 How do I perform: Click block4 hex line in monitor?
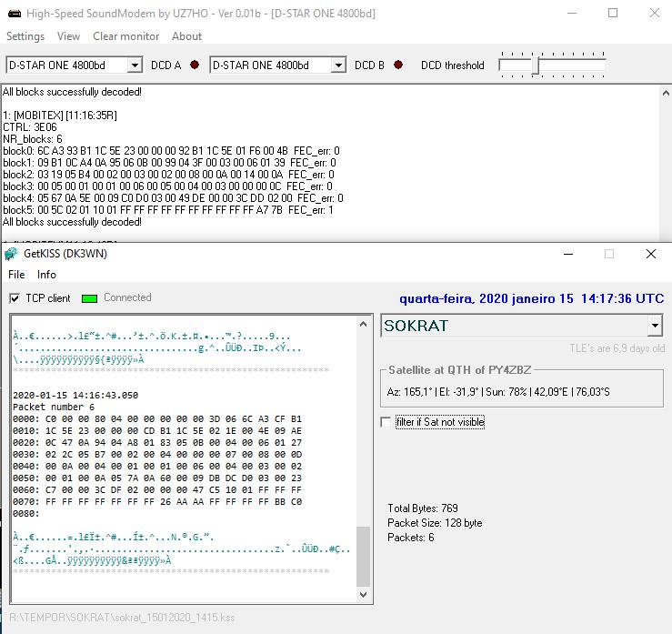pos(173,198)
